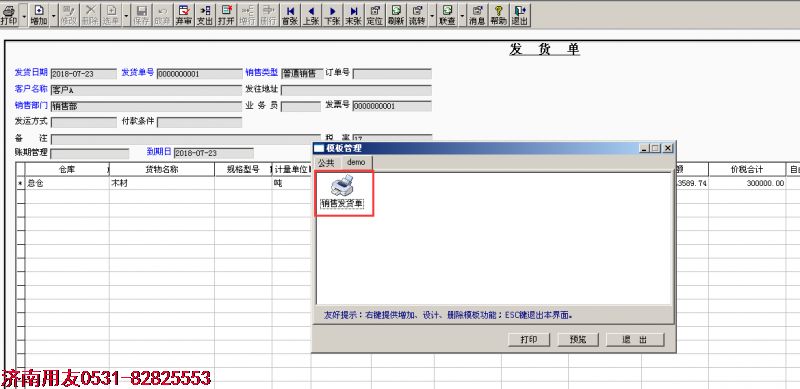Open 帮助 help from toolbar
The height and width of the screenshot is (389, 800).
point(498,15)
